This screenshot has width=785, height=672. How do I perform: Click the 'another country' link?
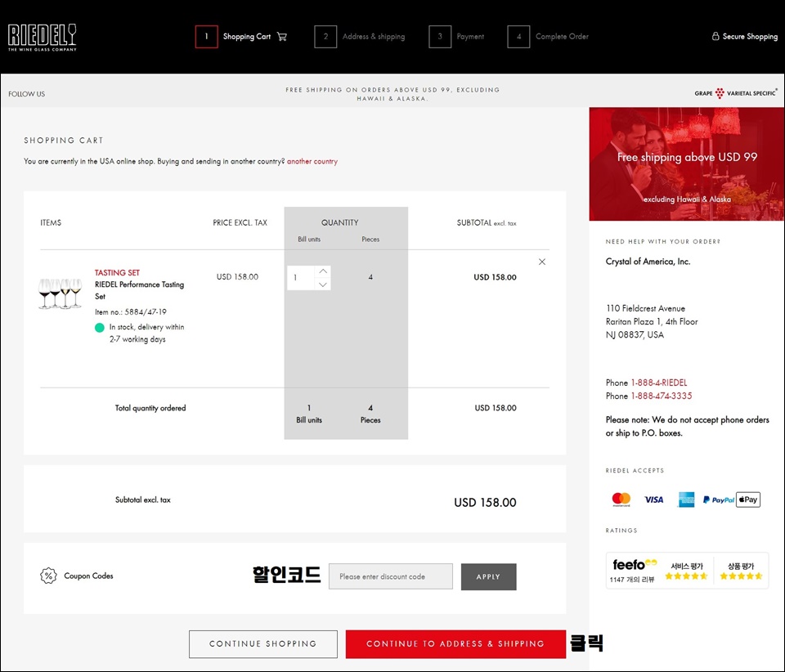pos(312,161)
